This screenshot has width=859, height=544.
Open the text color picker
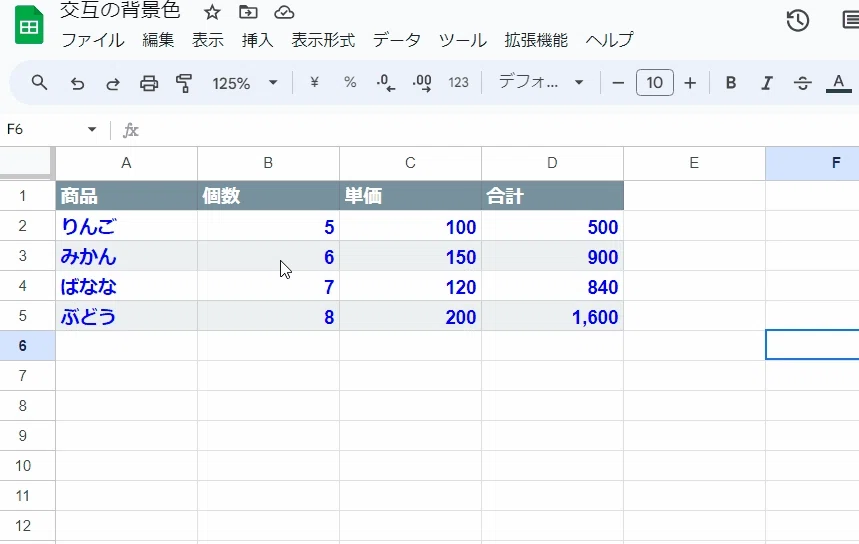click(x=838, y=83)
